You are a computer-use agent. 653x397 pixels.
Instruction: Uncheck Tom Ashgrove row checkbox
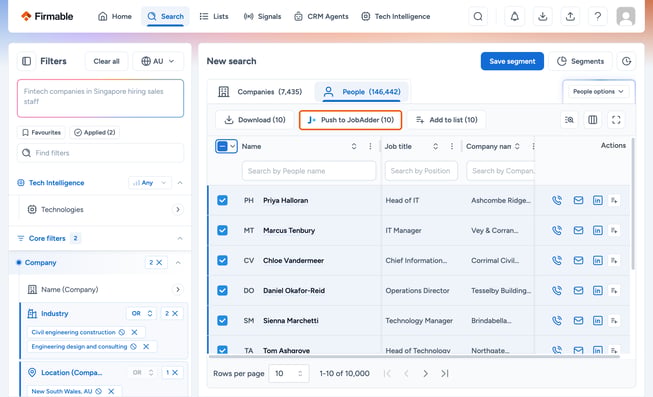[x=222, y=350]
